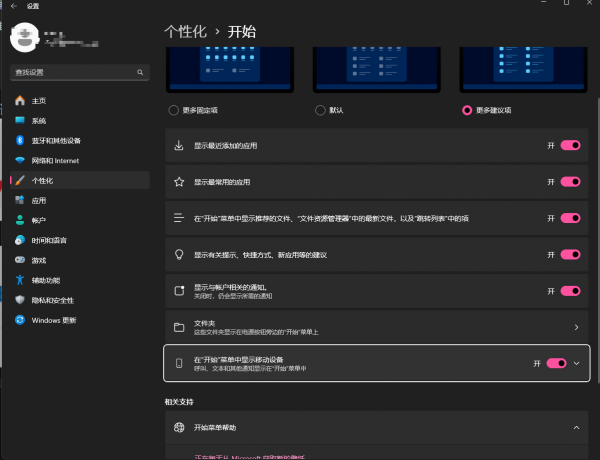Toggle 显示最常用的应用 switch
This screenshot has height=460, width=600.
click(x=571, y=182)
